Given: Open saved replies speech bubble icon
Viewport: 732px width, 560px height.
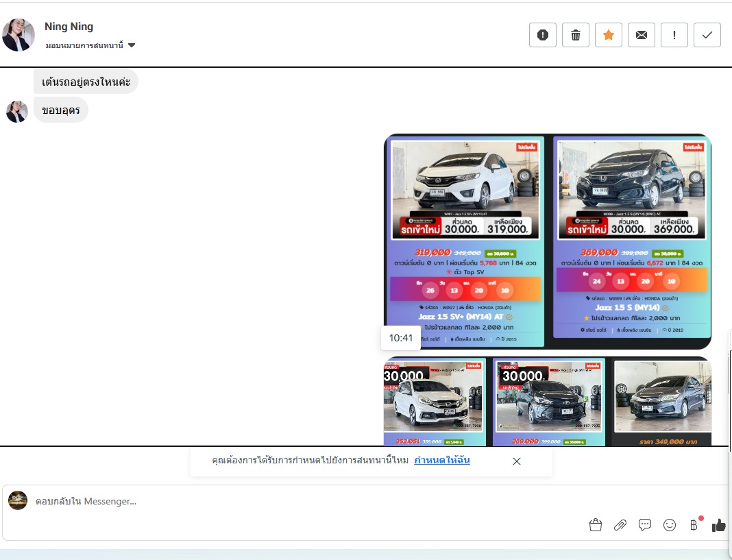Looking at the screenshot, I should click(645, 525).
